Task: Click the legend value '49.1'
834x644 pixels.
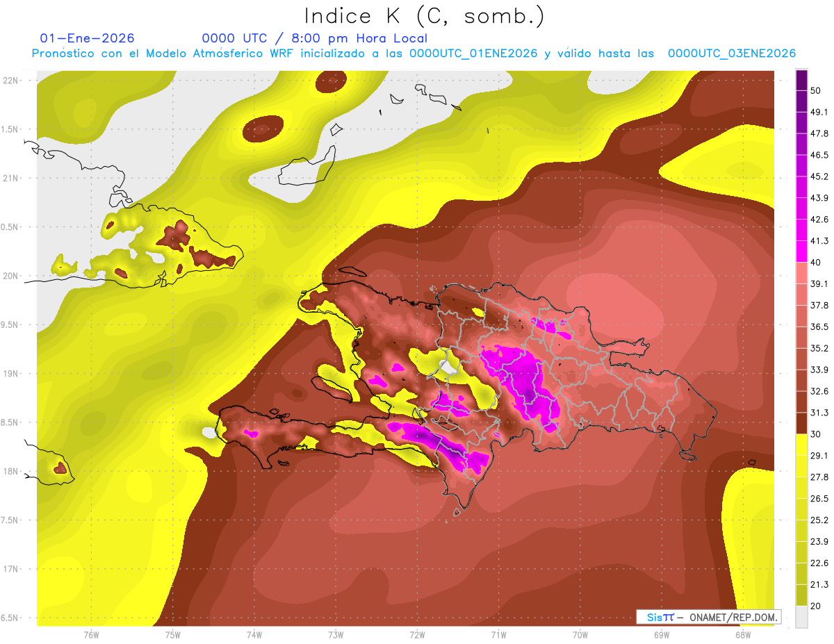Action: click(x=819, y=112)
